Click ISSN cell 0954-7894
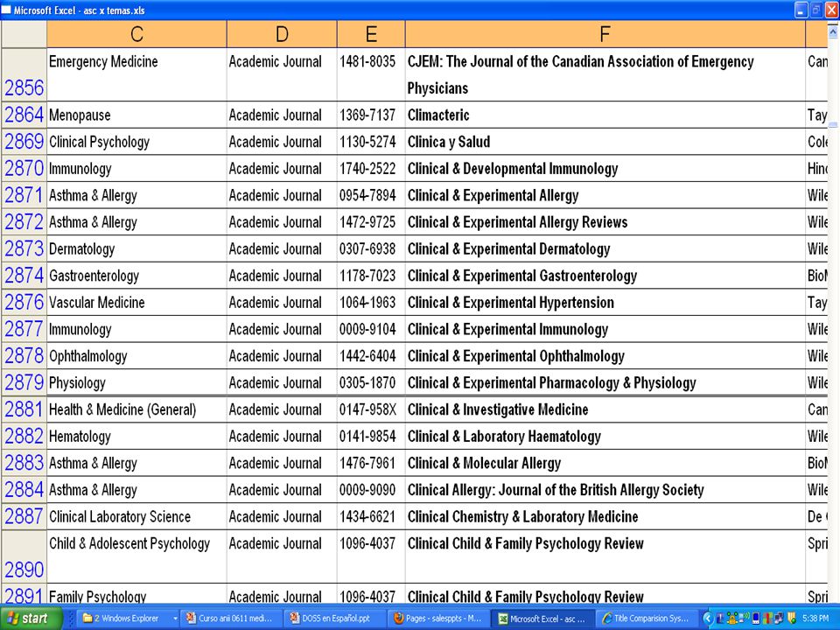This screenshot has height=630, width=840. click(371, 195)
